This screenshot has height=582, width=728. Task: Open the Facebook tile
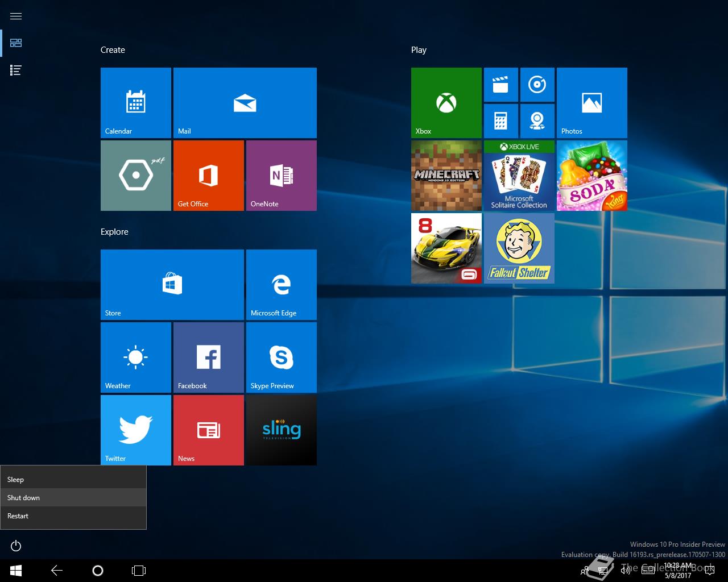[x=209, y=357]
